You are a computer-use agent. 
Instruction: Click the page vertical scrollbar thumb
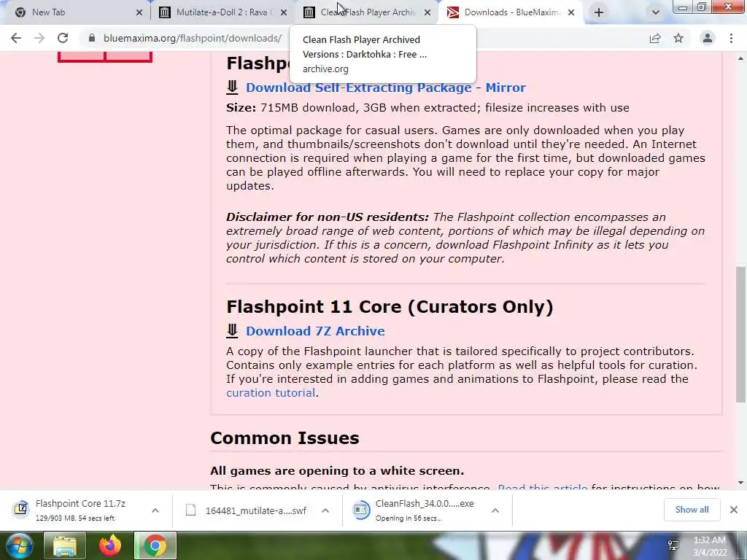click(740, 333)
